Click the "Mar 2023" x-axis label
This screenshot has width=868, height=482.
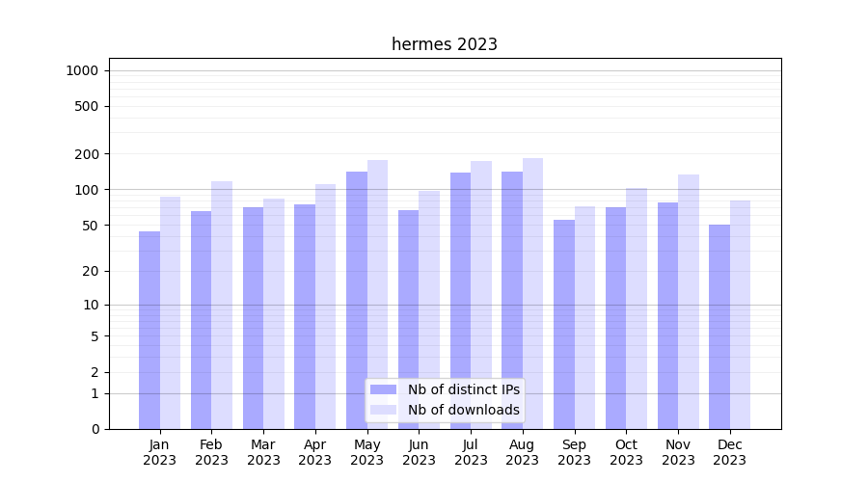point(263,452)
